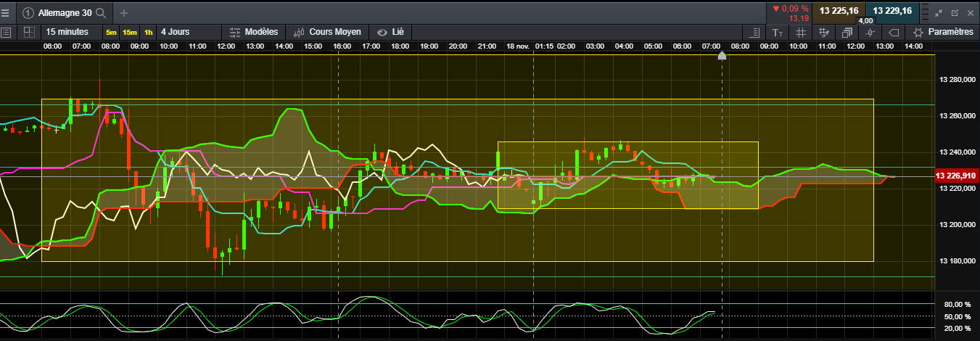Open the hamburger main menu
980x341 pixels.
click(x=5, y=12)
